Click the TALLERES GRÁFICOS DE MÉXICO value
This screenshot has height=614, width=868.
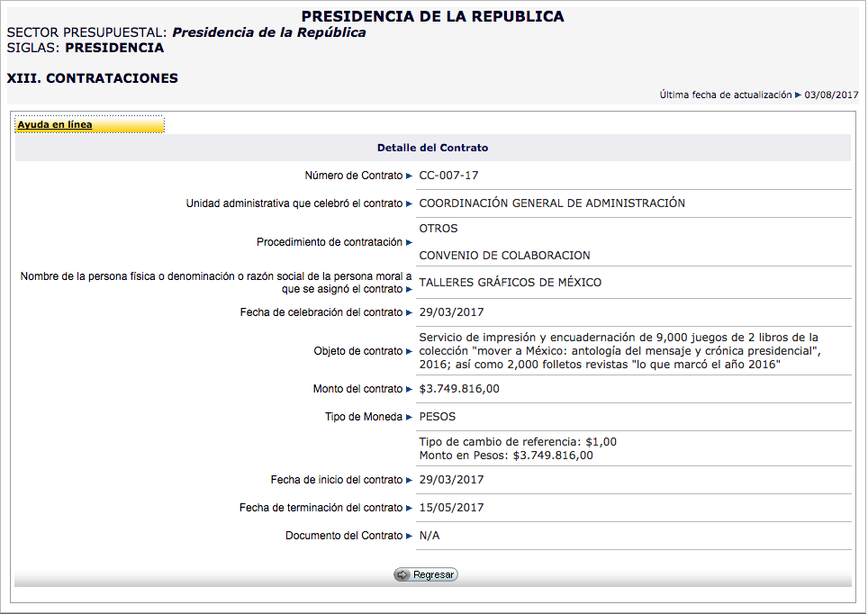click(510, 283)
